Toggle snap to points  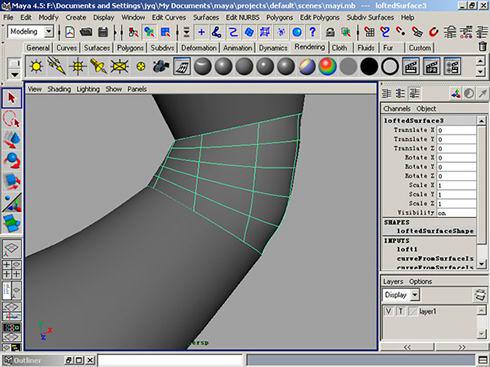(401, 32)
